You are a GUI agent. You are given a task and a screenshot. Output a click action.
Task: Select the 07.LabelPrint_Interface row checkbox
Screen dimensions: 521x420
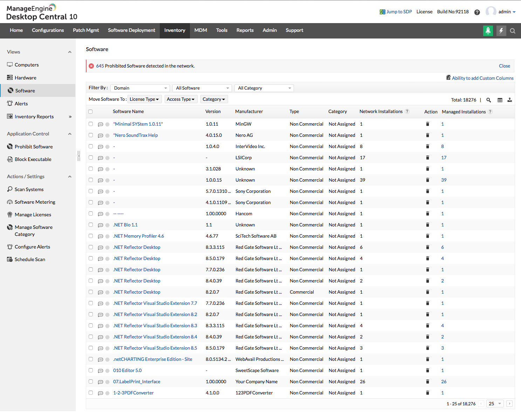tap(91, 381)
